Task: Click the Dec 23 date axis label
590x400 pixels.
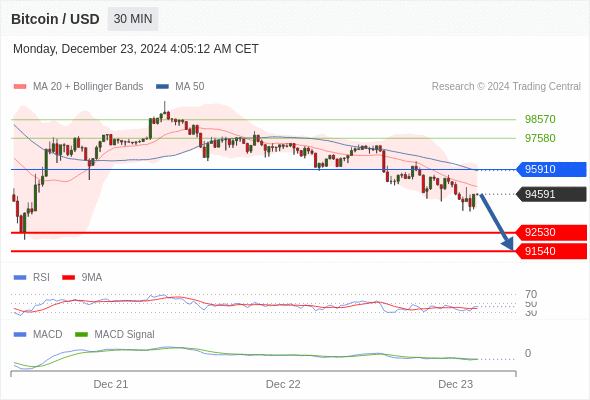Action: pos(456,384)
